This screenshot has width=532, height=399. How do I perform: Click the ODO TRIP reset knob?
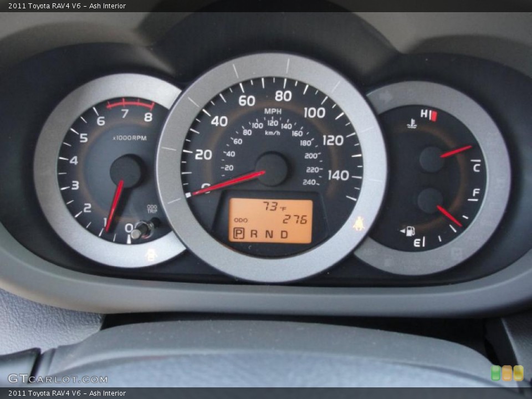143,229
